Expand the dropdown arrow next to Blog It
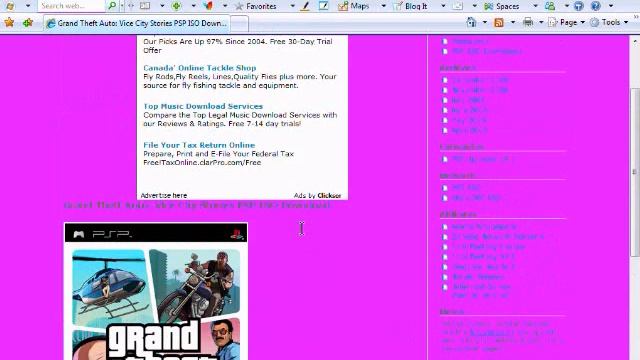This screenshot has height=360, width=640. coord(443,6)
